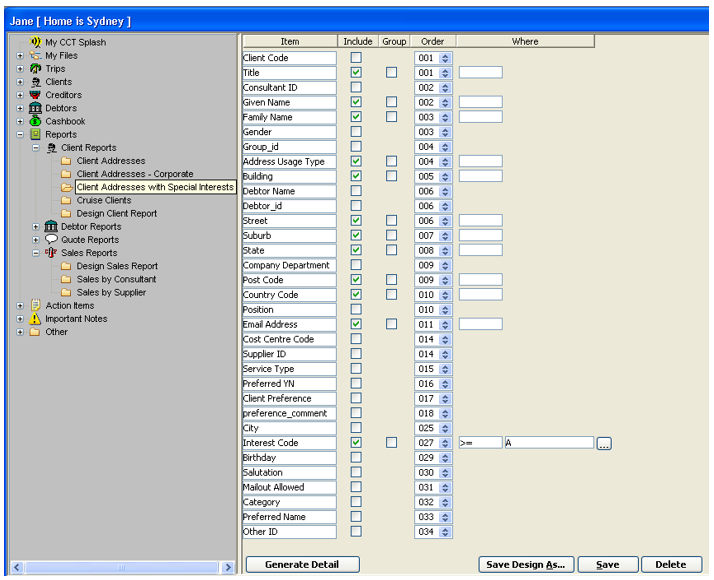
Task: Click the Client Reports person icon
Action: tap(52, 148)
